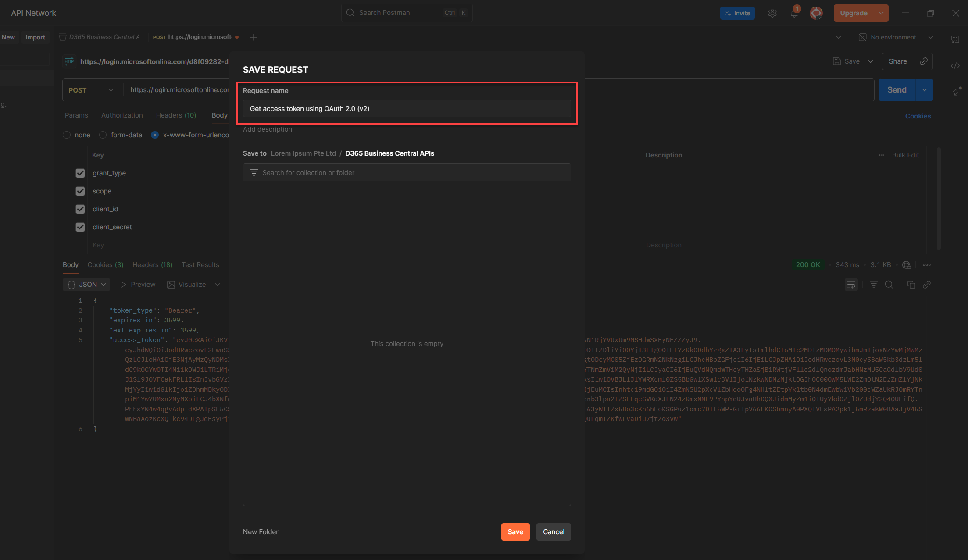The height and width of the screenshot is (560, 968).
Task: Open the Test Results response tab
Action: pos(200,265)
